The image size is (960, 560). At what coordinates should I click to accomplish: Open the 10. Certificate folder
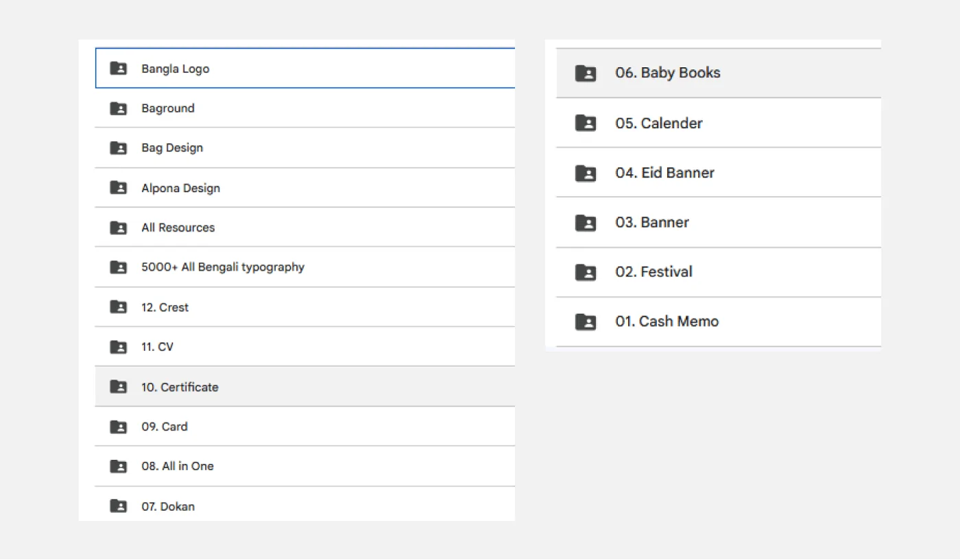180,387
